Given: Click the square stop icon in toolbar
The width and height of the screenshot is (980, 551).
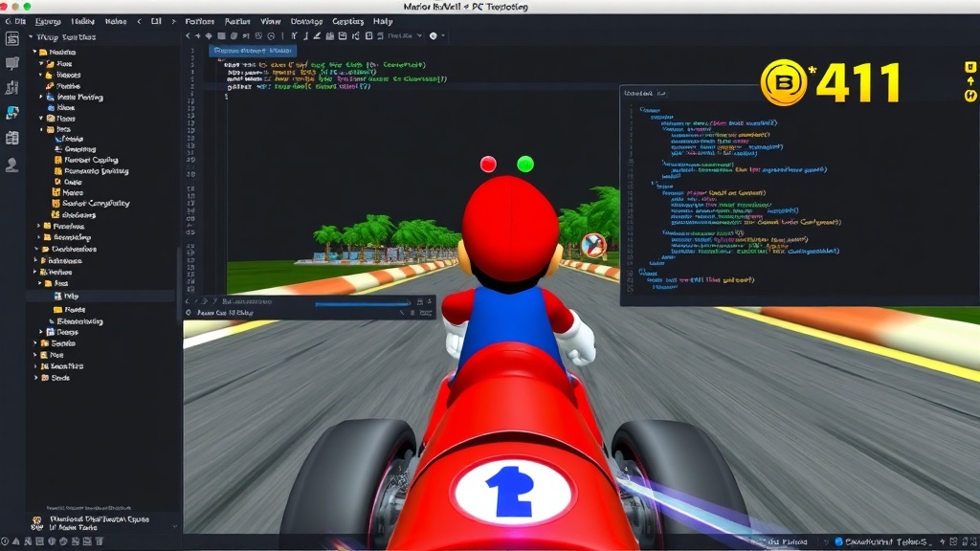Looking at the screenshot, I should pyautogui.click(x=221, y=36).
